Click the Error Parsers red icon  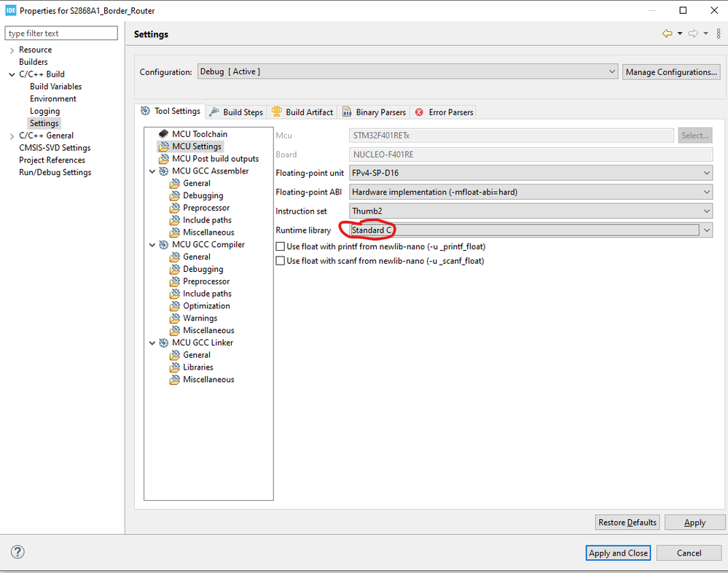point(419,112)
